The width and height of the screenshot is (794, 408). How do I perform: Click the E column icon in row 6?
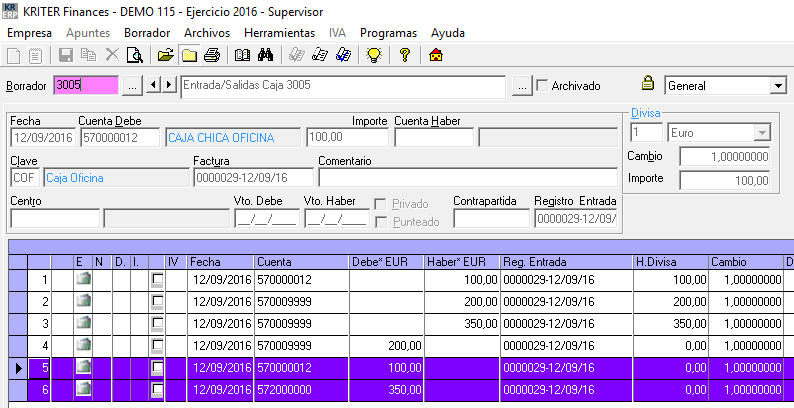pos(84,390)
